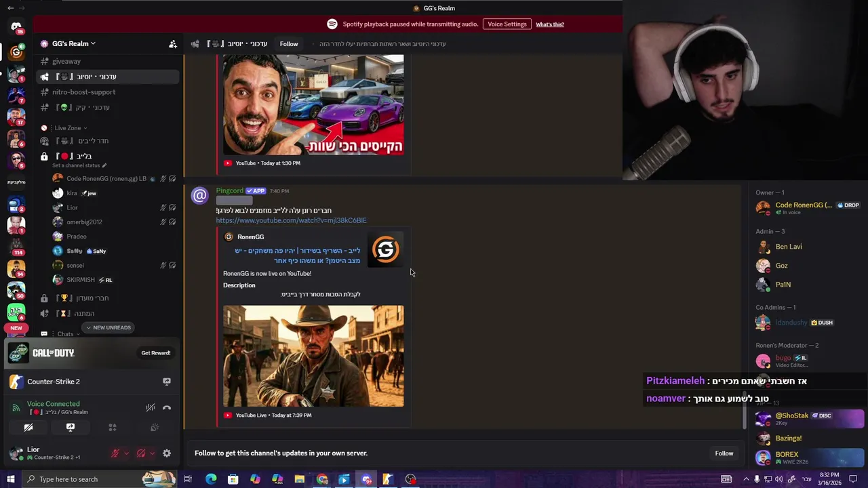Stream Counter-Strike 2 screen-share icon
Screen dimensions: 868x488
(x=167, y=382)
